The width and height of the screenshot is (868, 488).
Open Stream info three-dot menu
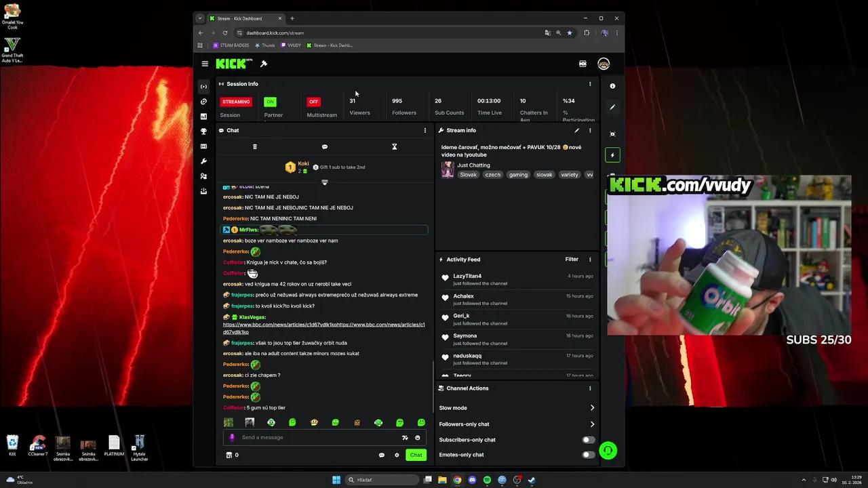590,130
